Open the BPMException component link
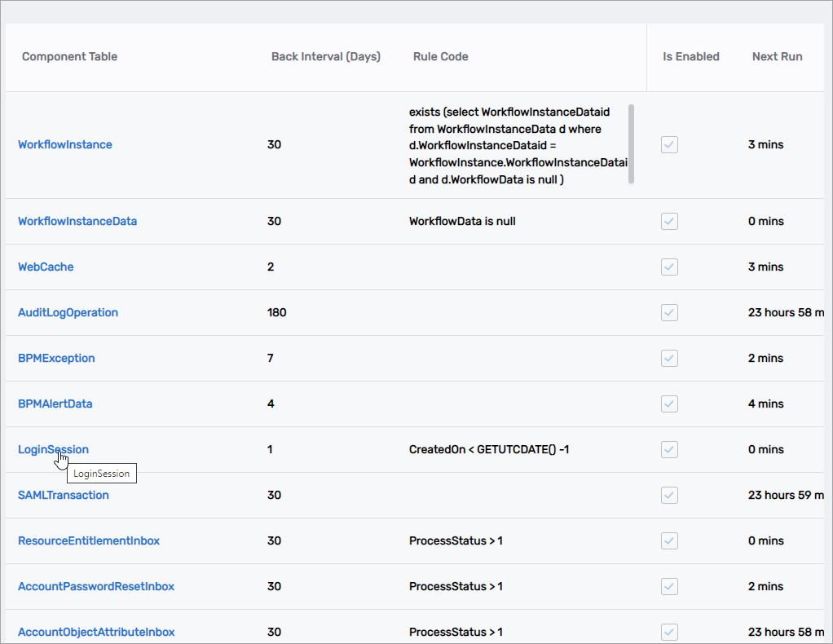The image size is (833, 644). point(56,358)
